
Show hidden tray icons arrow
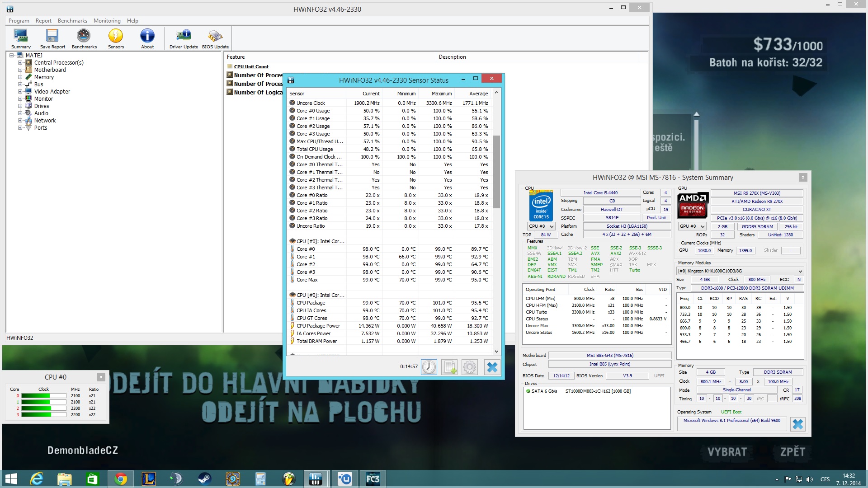777,479
